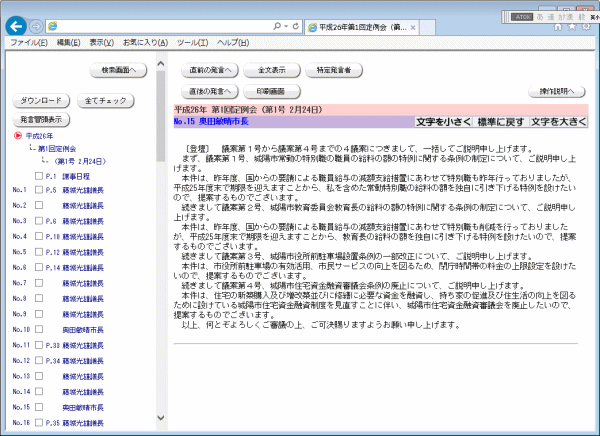Open the ヘルプ(H) menu
Viewport: 600px width, 436px height.
click(233, 42)
